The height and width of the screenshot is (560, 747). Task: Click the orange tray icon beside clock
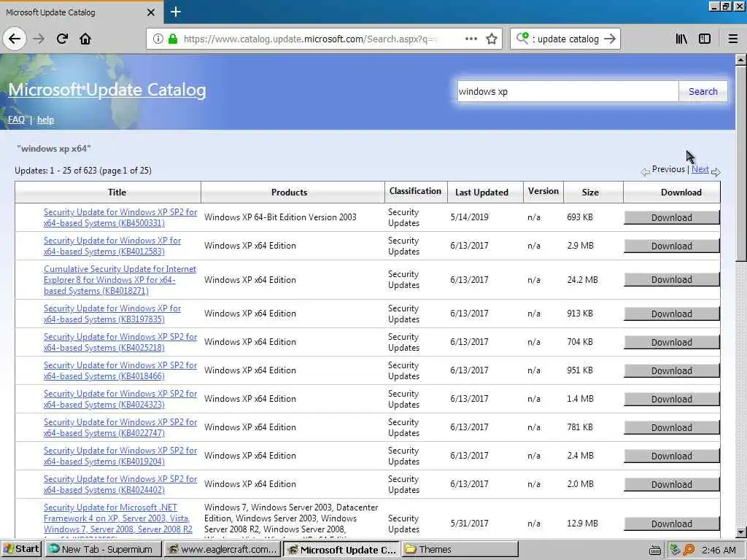click(689, 550)
